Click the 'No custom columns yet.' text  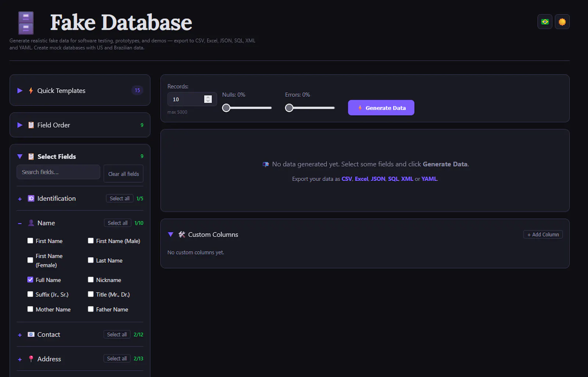[x=196, y=252]
